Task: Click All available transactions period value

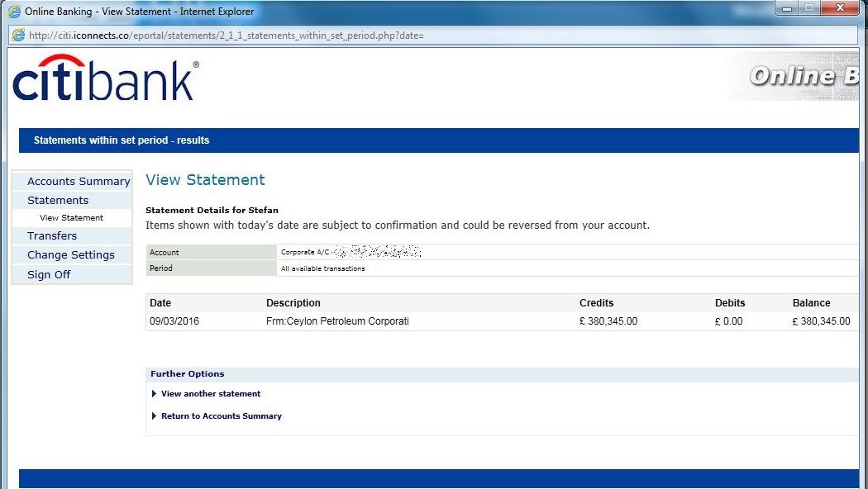Action: point(322,268)
